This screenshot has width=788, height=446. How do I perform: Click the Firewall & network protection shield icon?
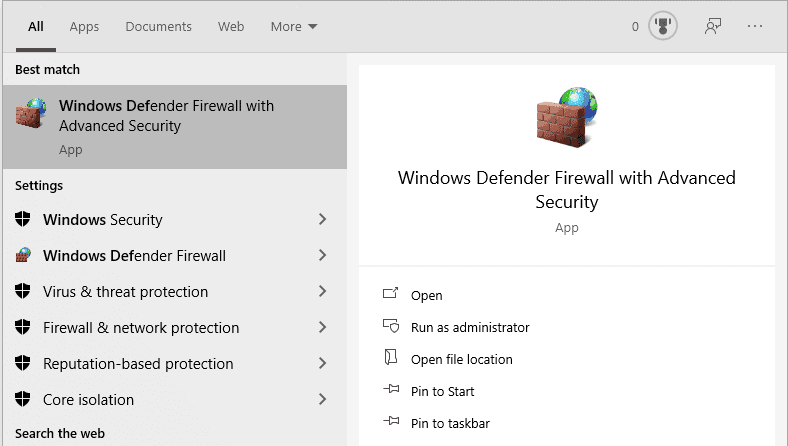pyautogui.click(x=23, y=327)
